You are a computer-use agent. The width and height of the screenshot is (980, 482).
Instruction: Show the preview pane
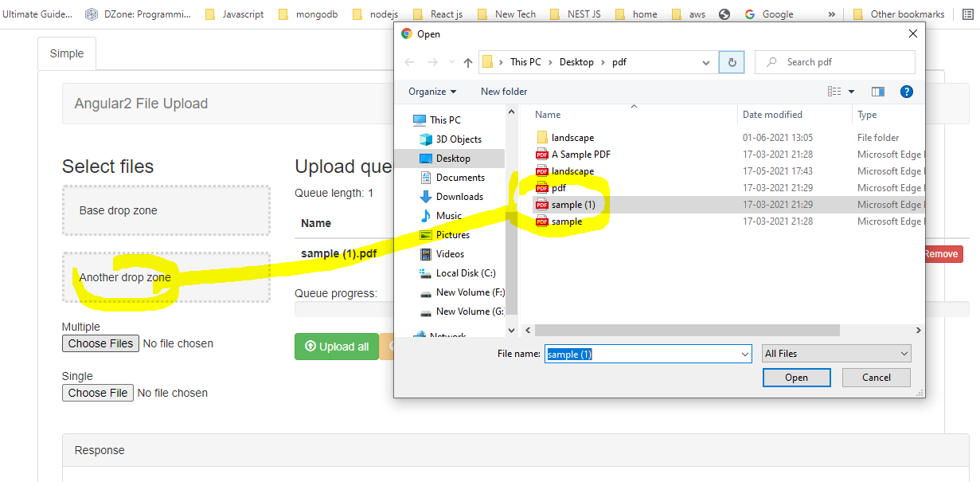pos(877,91)
